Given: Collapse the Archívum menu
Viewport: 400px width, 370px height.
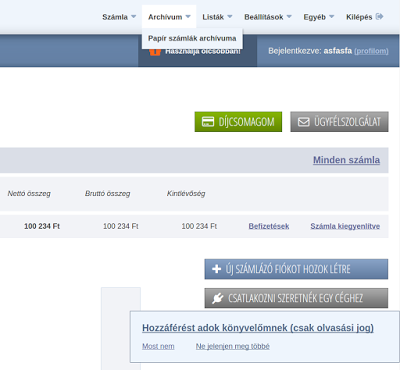Looking at the screenshot, I should tap(169, 17).
